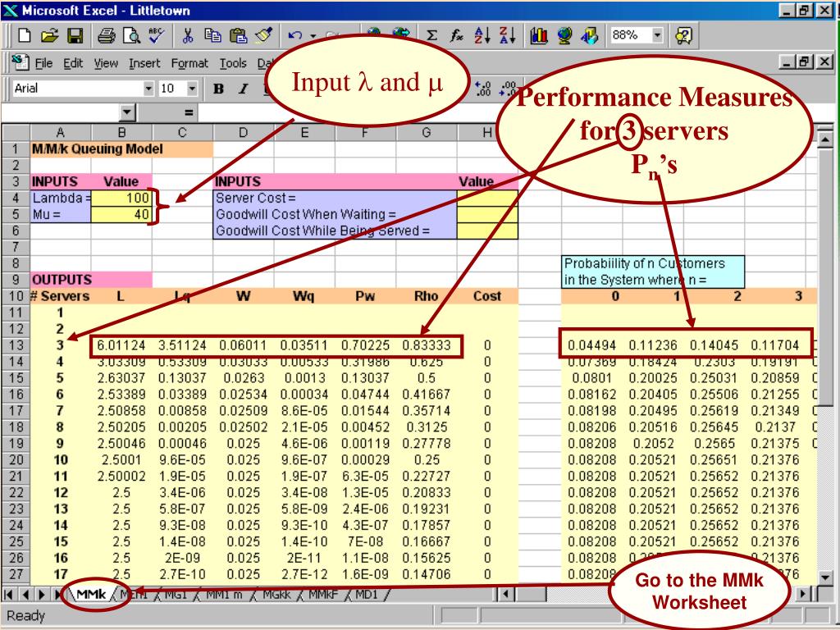Toggle Italic formatting
Image resolution: width=840 pixels, height=630 pixels.
pos(243,89)
